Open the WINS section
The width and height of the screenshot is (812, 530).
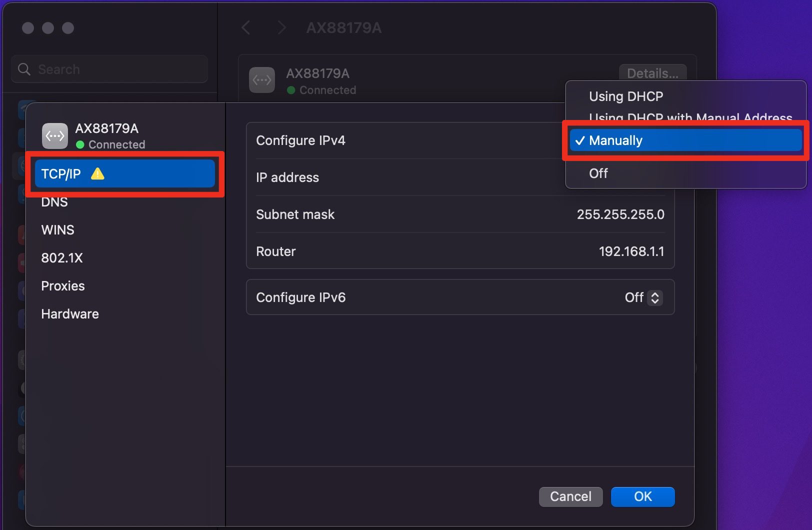click(x=57, y=230)
